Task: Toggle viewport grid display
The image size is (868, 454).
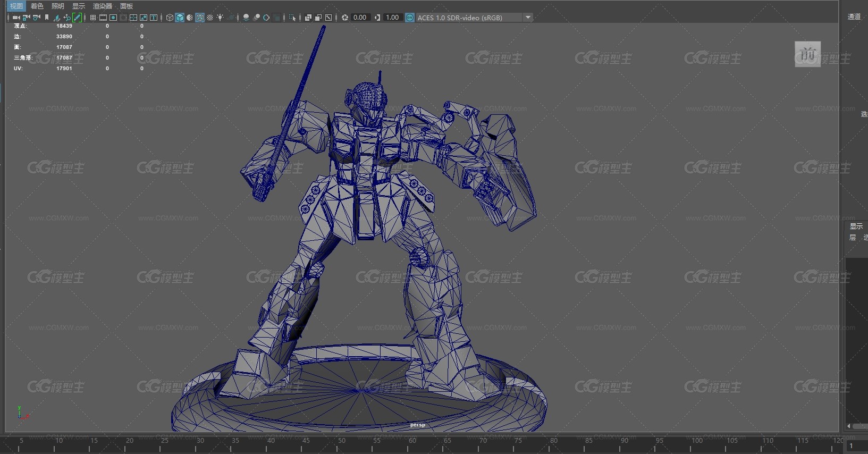Action: tap(93, 18)
